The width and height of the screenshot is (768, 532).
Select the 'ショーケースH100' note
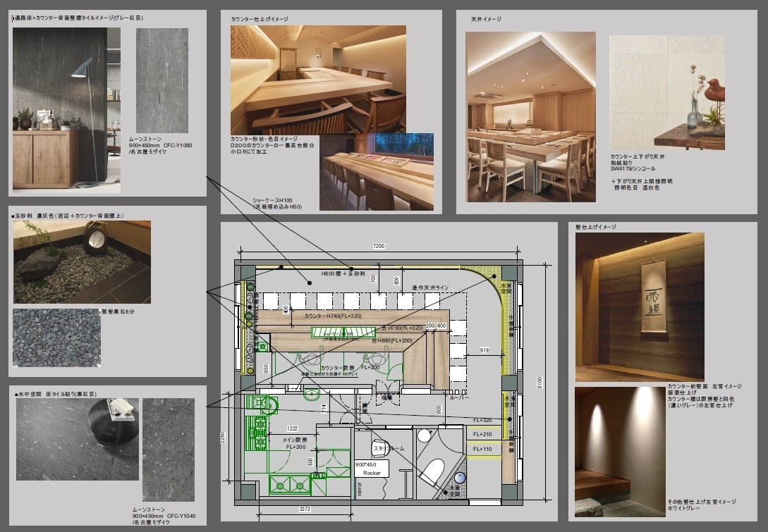click(272, 200)
